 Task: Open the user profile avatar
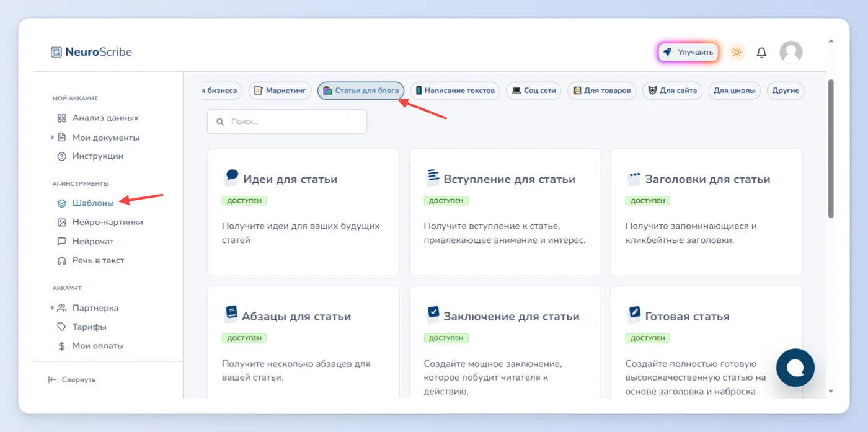790,53
